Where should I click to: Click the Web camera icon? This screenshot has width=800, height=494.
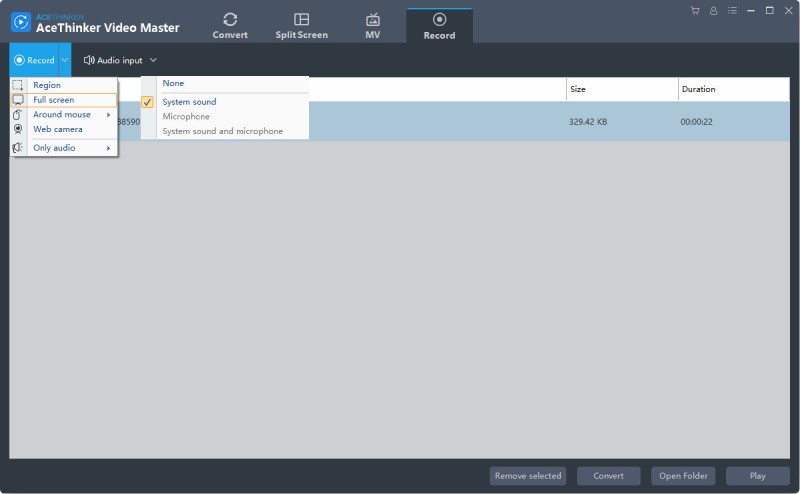click(x=18, y=130)
